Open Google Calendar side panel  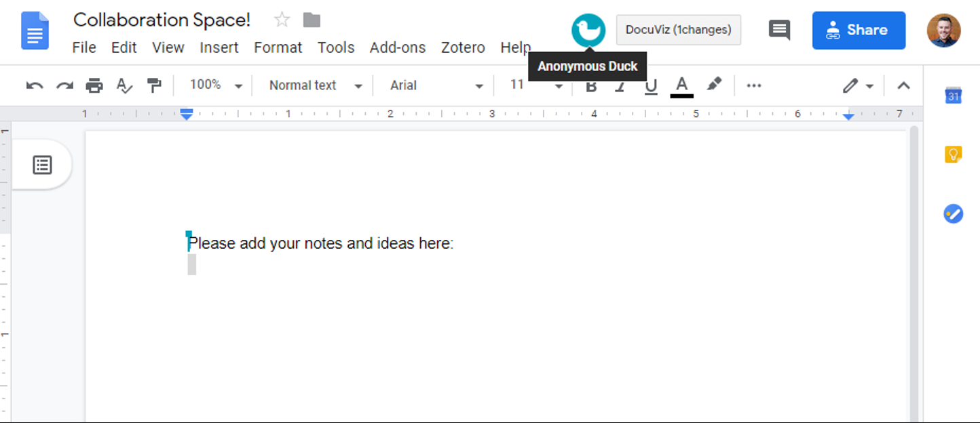(x=954, y=96)
